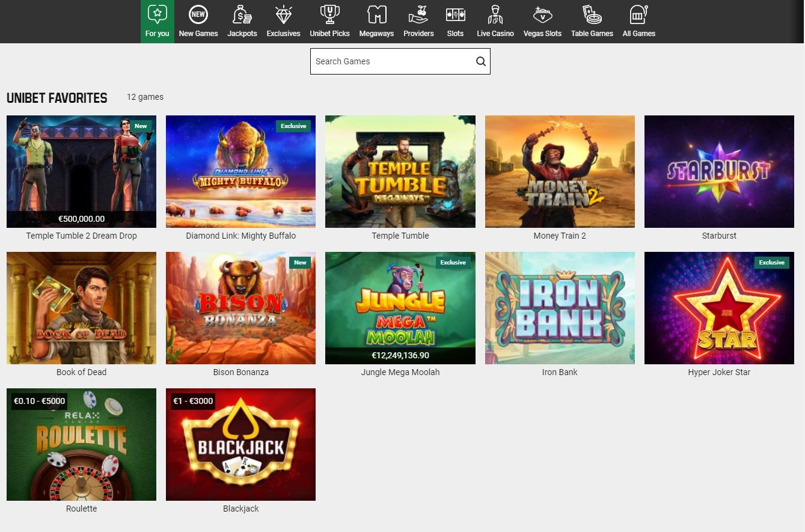Open the Temple Tumble Megaways thumbnail
Screen dimensions: 805x532
pos(400,171)
